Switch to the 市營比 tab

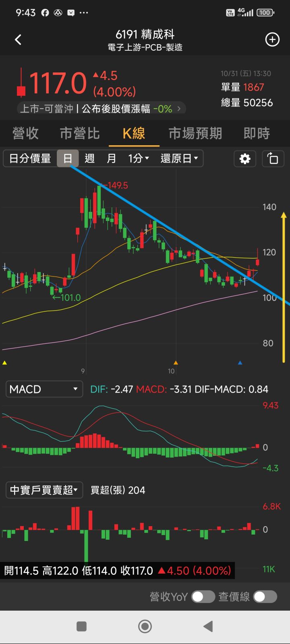click(80, 133)
